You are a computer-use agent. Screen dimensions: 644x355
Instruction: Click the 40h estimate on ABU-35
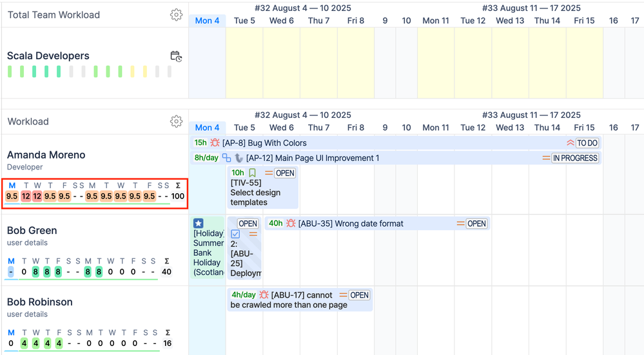coord(276,224)
